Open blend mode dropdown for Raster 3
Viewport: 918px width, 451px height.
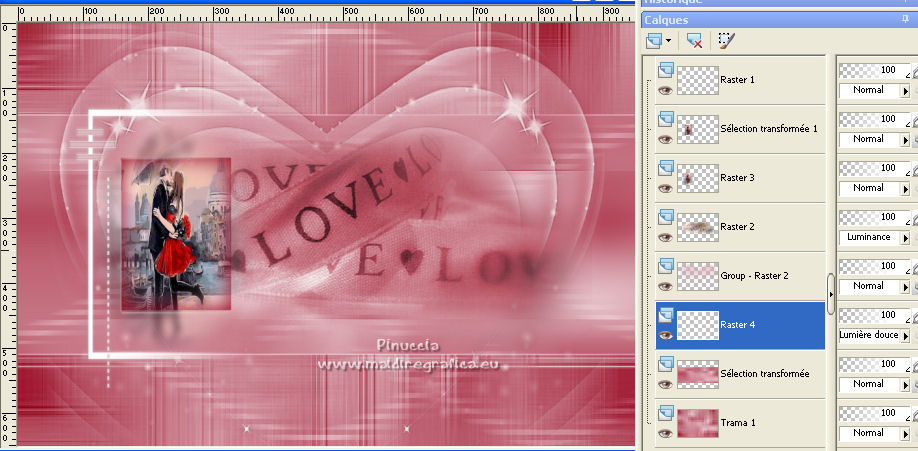tap(905, 189)
